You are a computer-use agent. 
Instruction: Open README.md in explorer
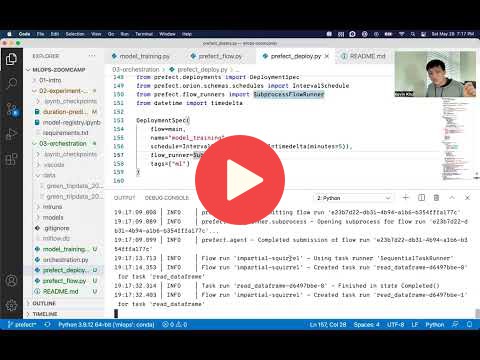coord(60,291)
